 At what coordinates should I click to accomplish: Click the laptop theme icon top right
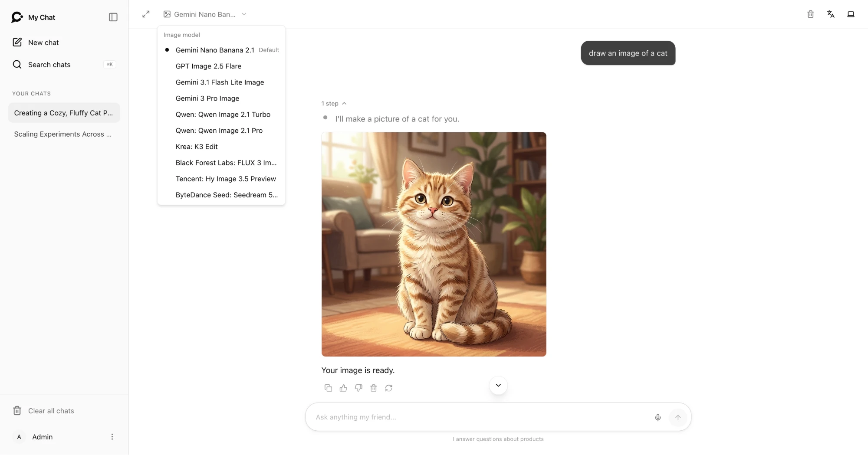(851, 14)
